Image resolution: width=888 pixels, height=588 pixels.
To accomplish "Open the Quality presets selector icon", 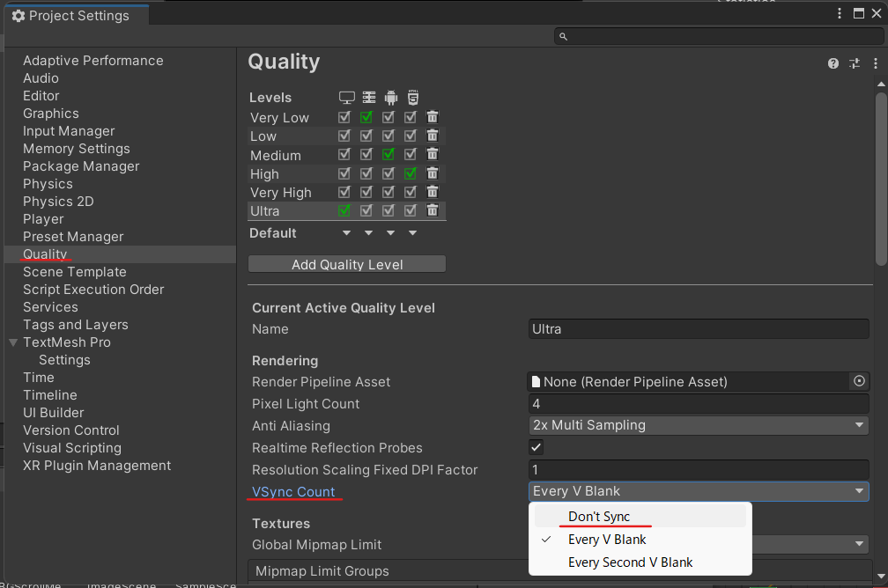I will [855, 63].
